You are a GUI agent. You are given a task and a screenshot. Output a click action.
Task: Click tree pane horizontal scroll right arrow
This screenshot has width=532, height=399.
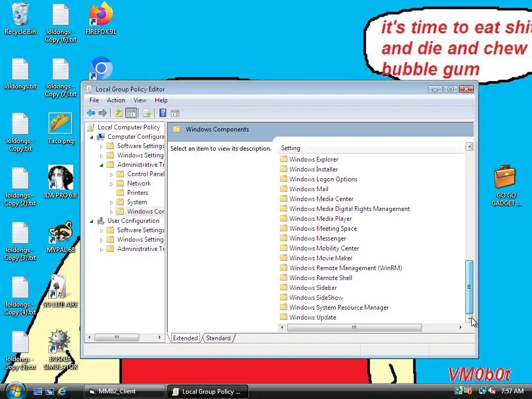tap(159, 337)
